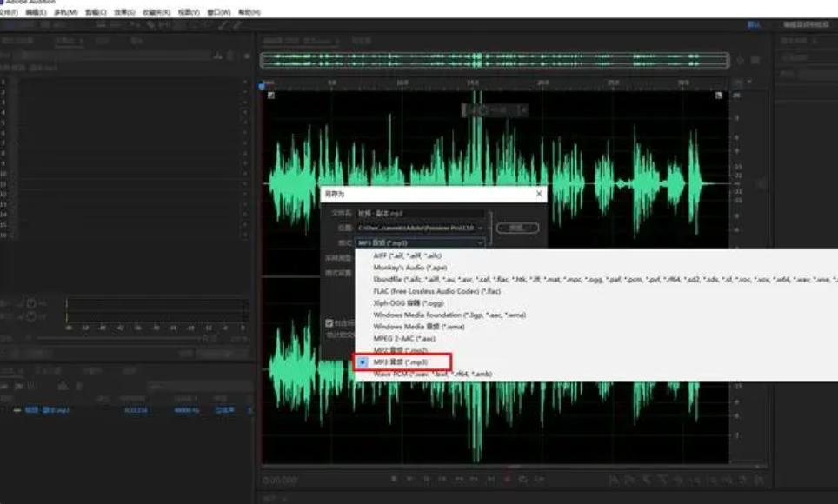Select Monkey's Audio (*.ape) format

409,268
